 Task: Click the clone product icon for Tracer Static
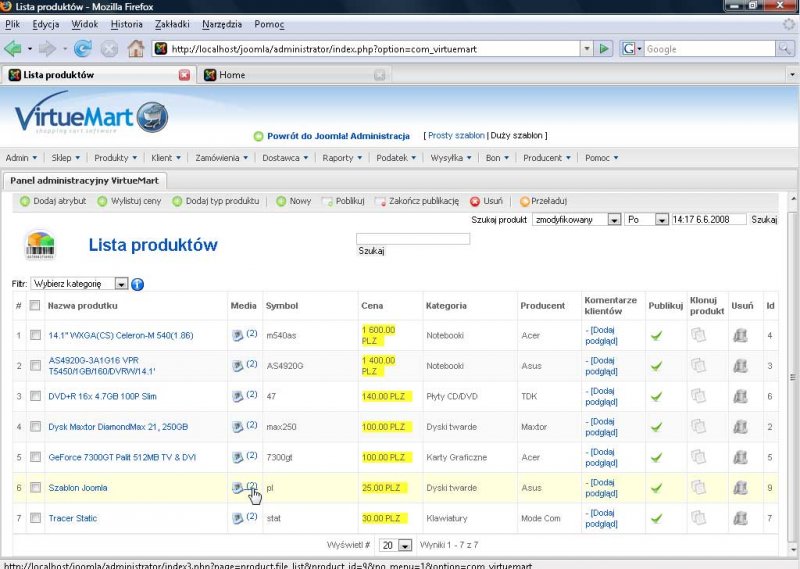698,518
